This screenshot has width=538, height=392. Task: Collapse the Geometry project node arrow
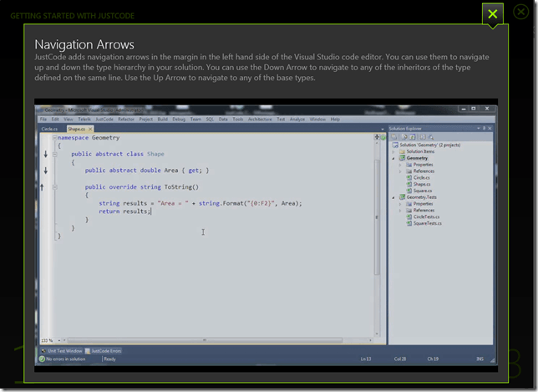tap(393, 158)
